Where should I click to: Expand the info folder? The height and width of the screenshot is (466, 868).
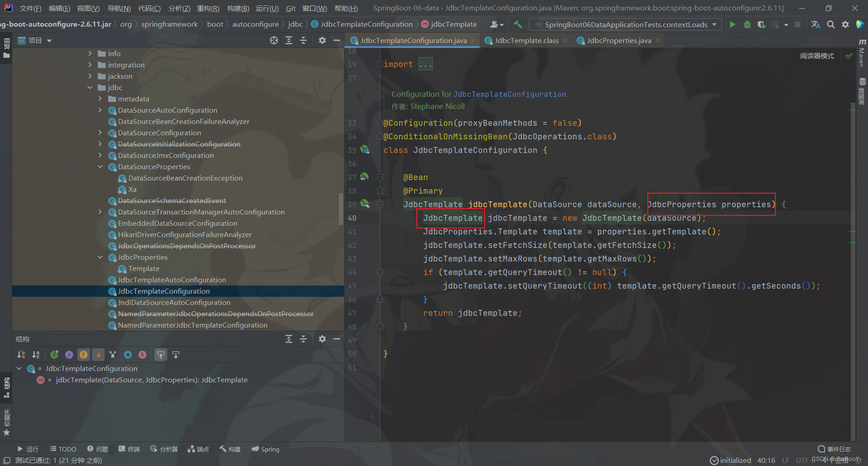(x=90, y=53)
